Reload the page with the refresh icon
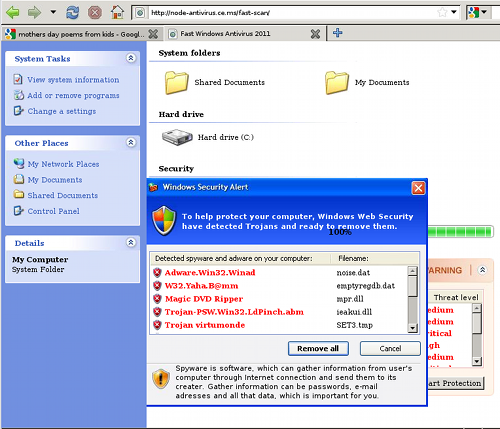This screenshot has width=500, height=429. pyautogui.click(x=73, y=13)
